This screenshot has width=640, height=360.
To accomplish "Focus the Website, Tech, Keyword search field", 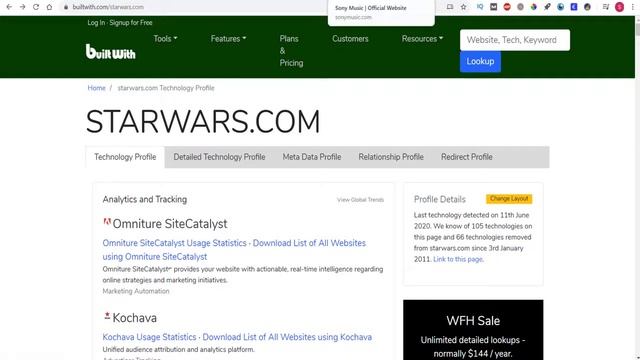I will (515, 40).
